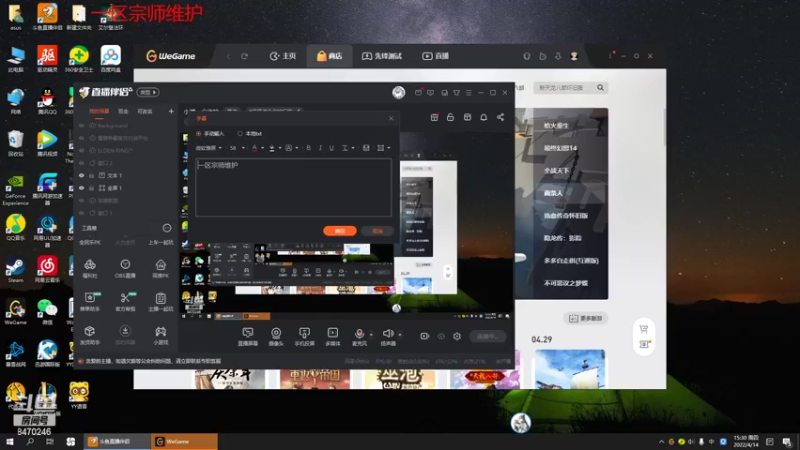The height and width of the screenshot is (450, 800).
Task: Click the record camera icon in bottom bar
Action: click(424, 336)
